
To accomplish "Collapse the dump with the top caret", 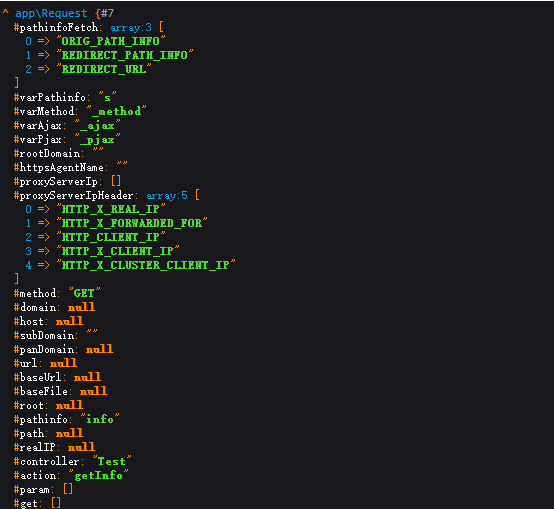I will click(5, 13).
